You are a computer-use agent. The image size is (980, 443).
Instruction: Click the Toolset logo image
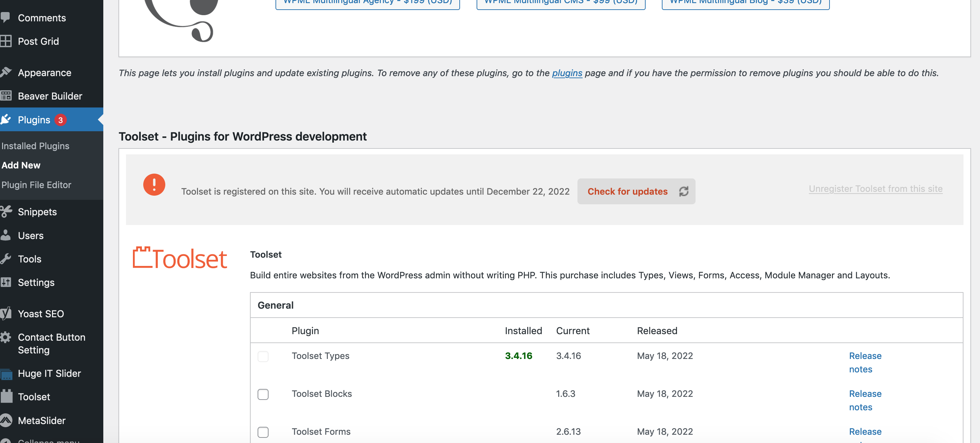point(179,258)
